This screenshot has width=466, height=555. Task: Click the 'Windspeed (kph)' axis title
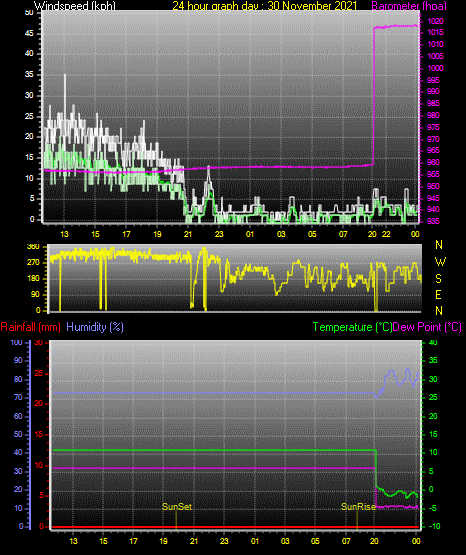(75, 6)
